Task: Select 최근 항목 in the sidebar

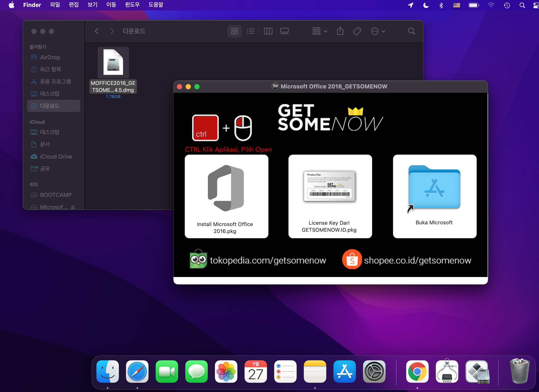Action: point(53,69)
